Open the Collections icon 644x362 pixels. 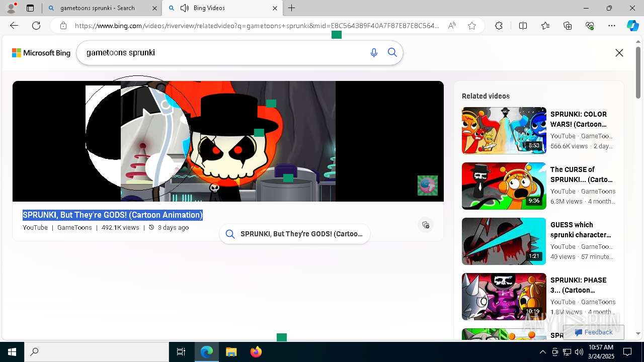(x=568, y=26)
